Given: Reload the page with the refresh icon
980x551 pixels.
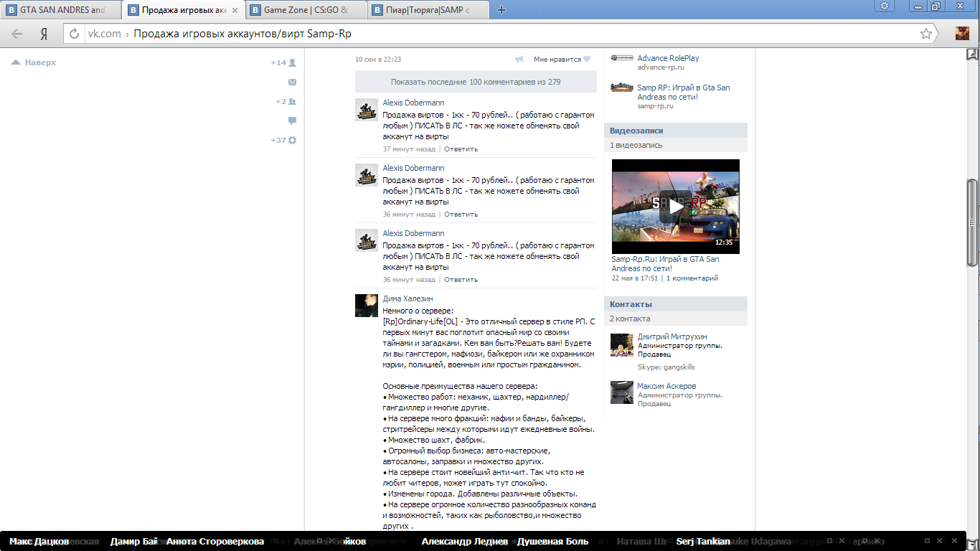Looking at the screenshot, I should click(x=74, y=34).
